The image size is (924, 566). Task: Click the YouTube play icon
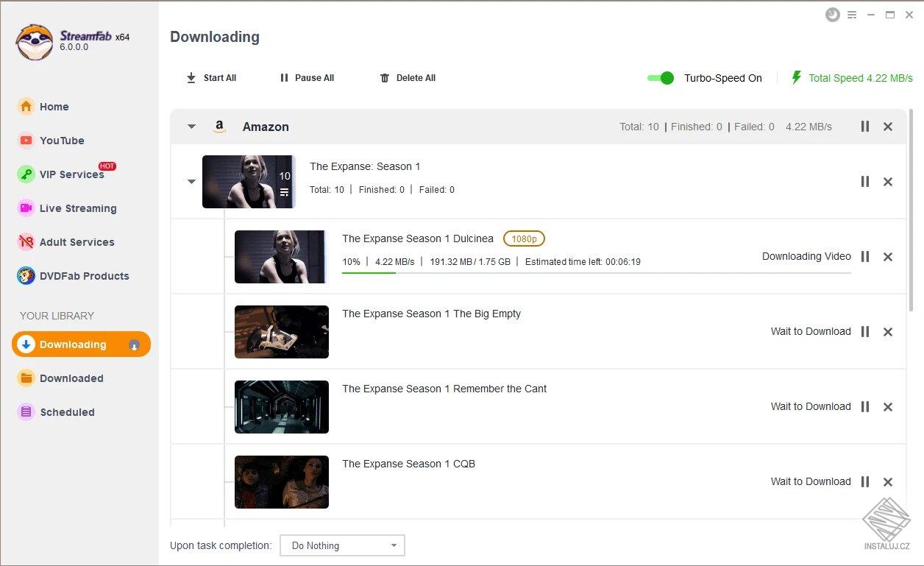(26, 141)
